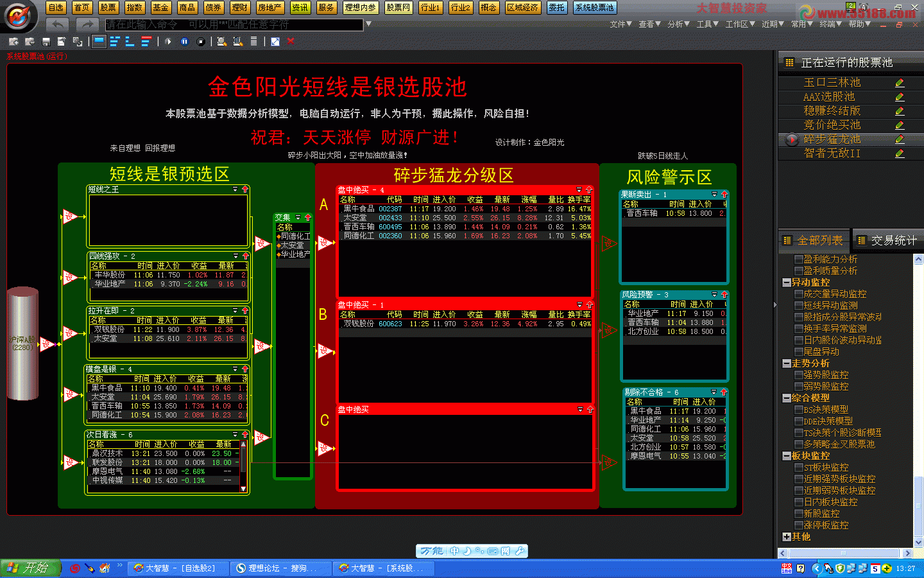The height and width of the screenshot is (578, 924).
Task: Open the 工具 menu
Action: click(x=707, y=24)
